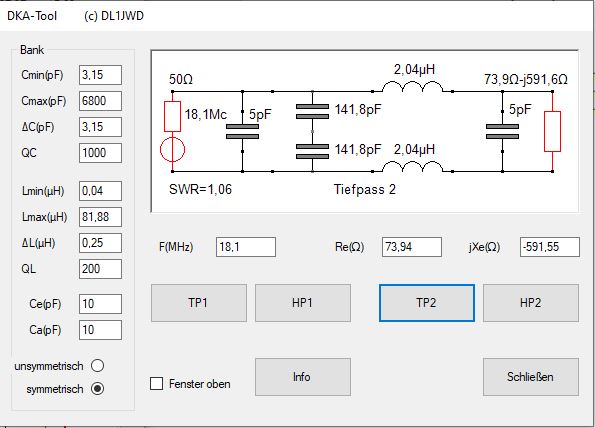This screenshot has width=595, height=428.
Task: Enable the Fenster oben checkbox
Action: (x=156, y=384)
